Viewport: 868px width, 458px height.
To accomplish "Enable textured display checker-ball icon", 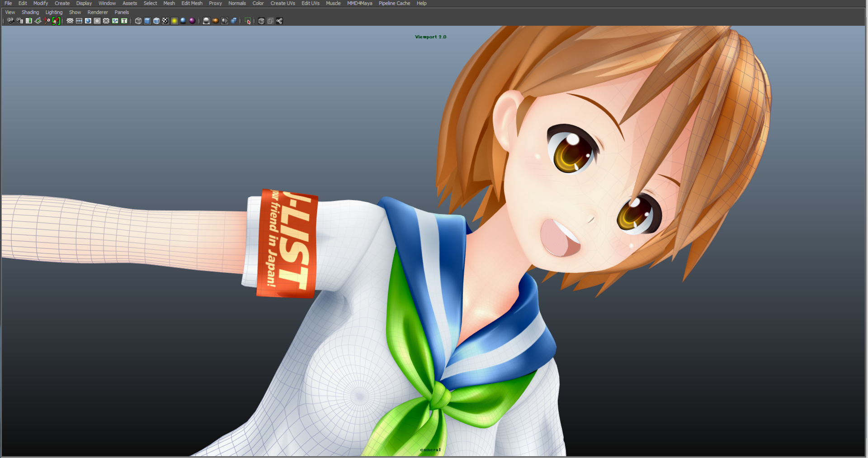I will [165, 21].
